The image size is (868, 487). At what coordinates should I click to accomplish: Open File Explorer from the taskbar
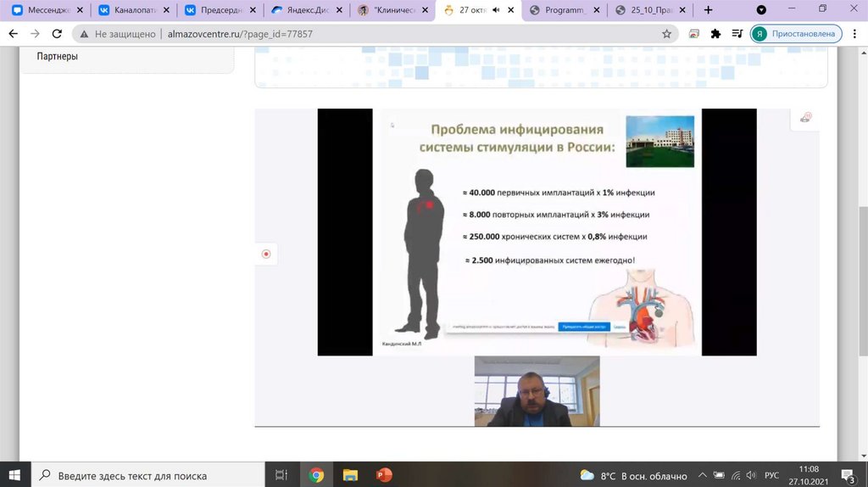point(350,475)
